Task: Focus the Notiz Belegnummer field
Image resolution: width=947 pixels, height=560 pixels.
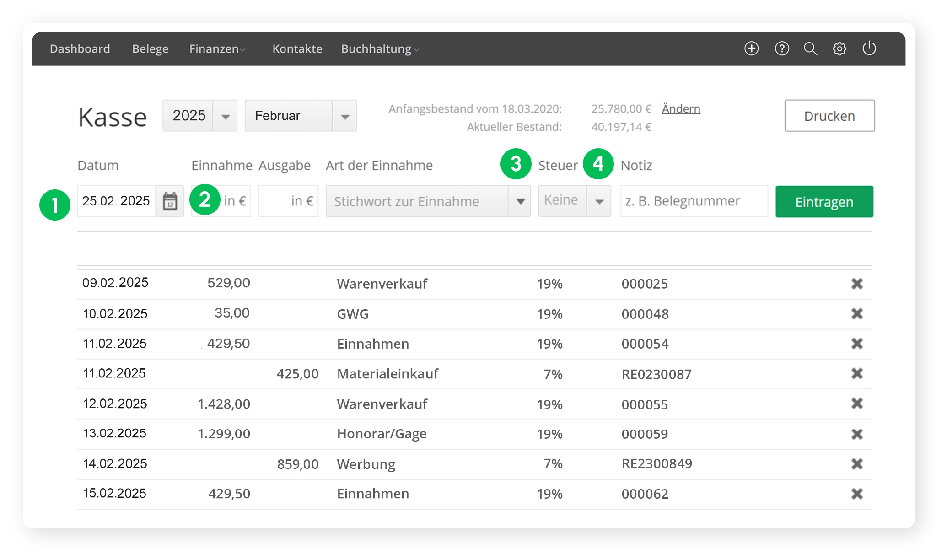Action: coord(694,201)
